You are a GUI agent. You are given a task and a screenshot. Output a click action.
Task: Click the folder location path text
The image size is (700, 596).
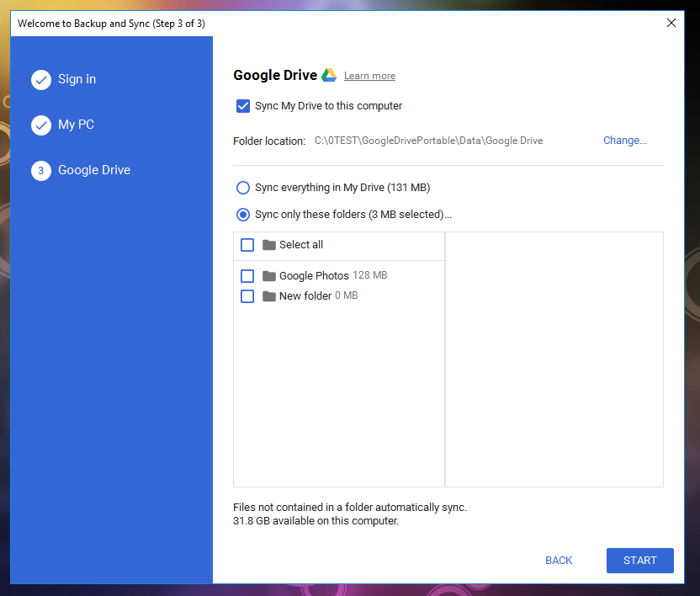tap(428, 141)
